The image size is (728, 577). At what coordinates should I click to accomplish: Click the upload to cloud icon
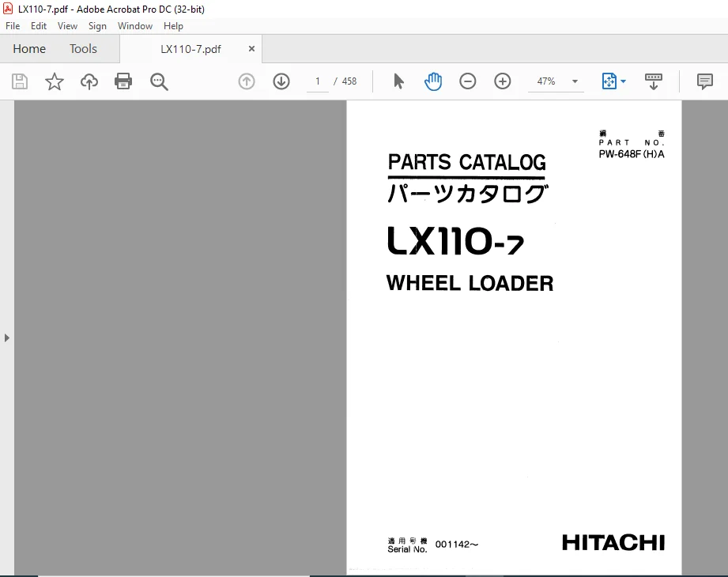pyautogui.click(x=89, y=81)
